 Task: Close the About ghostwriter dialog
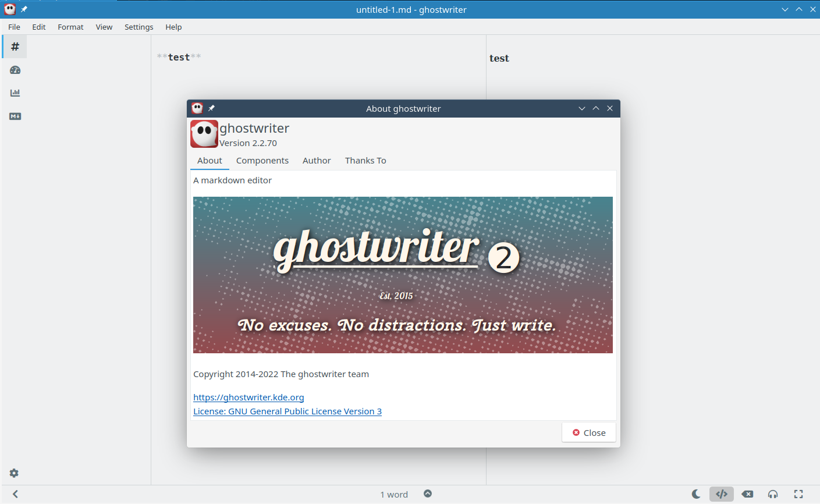[x=588, y=432]
